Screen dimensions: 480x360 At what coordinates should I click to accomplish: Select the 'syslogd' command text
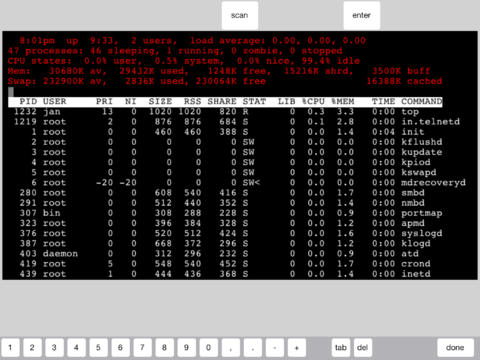422,234
